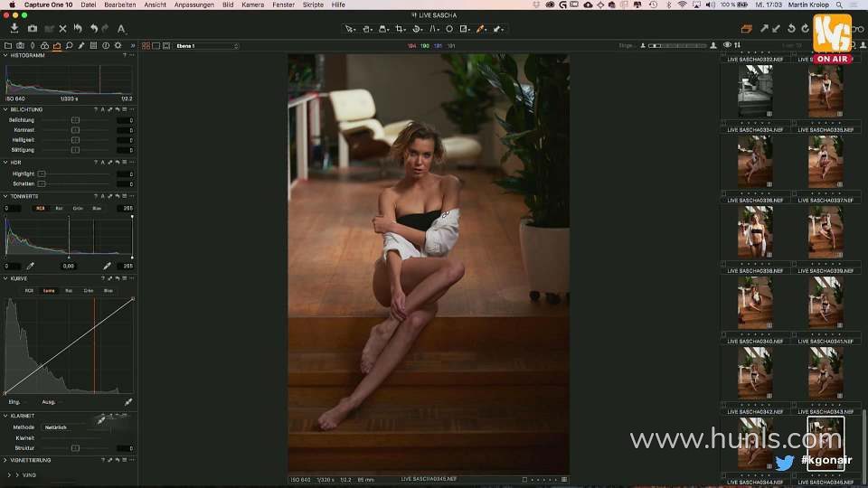
Task: Select the LIVE SASCHA0337.NEF thumbnail
Action: point(826,232)
